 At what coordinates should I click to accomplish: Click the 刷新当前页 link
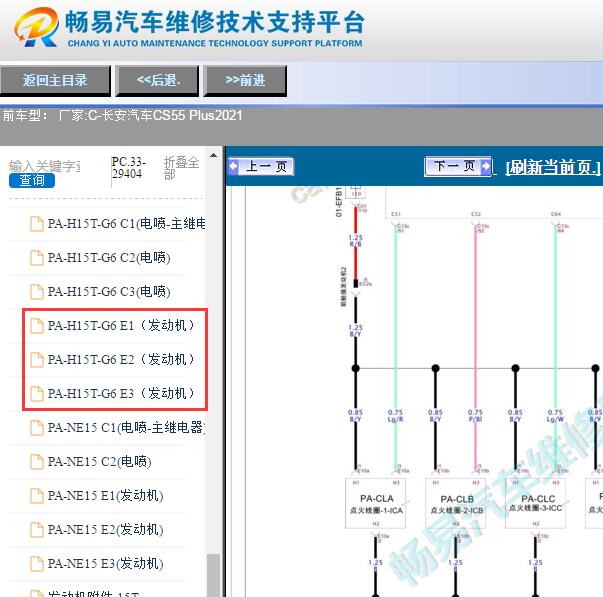(553, 167)
